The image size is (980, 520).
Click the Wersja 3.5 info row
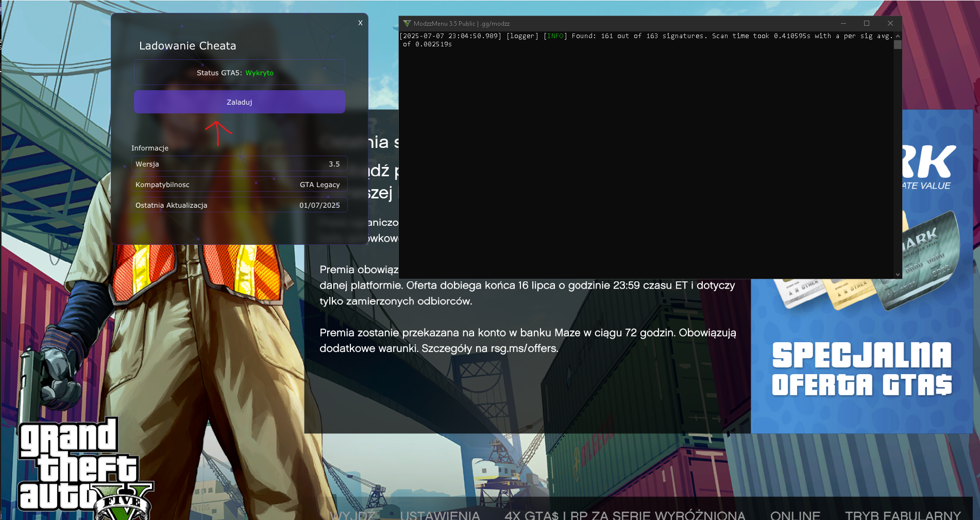coord(239,164)
